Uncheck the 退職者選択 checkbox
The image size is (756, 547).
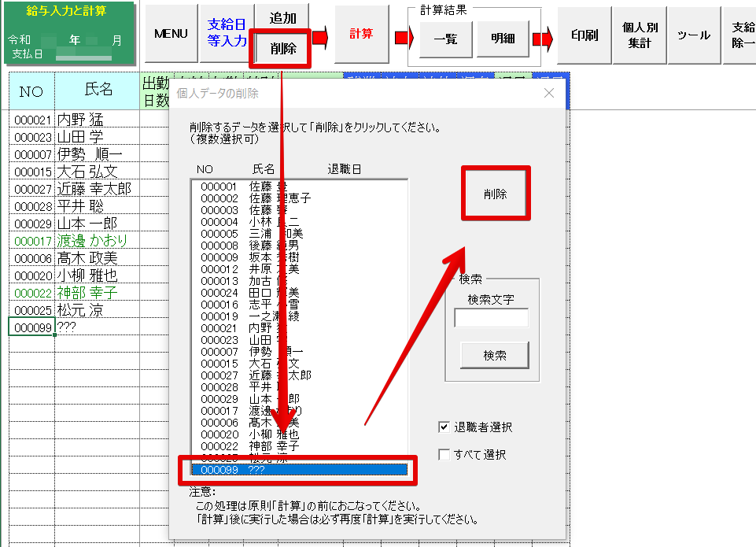pos(444,427)
